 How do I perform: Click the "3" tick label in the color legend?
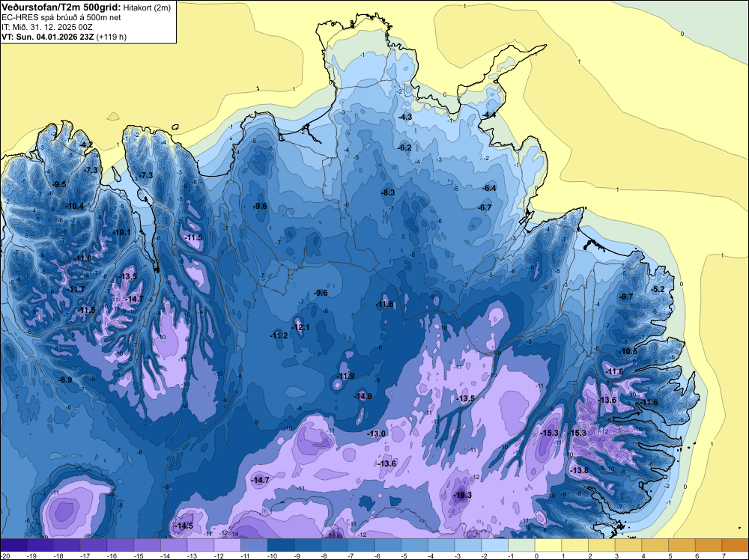(x=617, y=556)
